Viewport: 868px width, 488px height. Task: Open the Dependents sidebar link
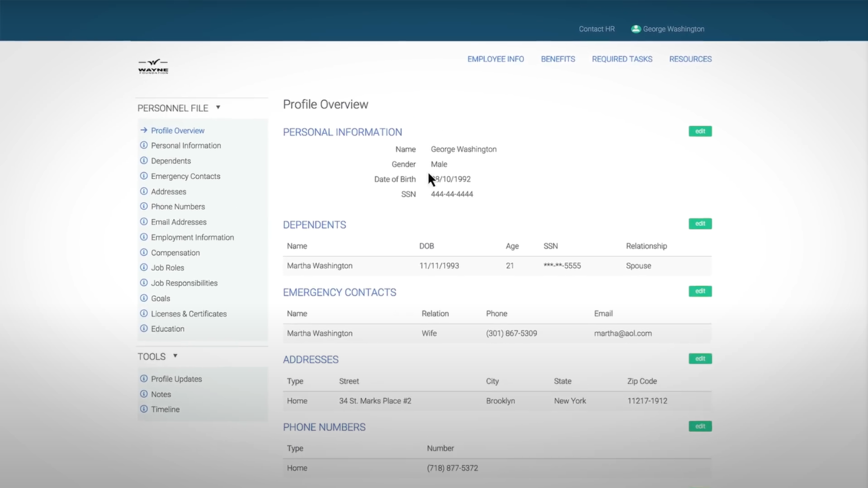click(x=171, y=161)
